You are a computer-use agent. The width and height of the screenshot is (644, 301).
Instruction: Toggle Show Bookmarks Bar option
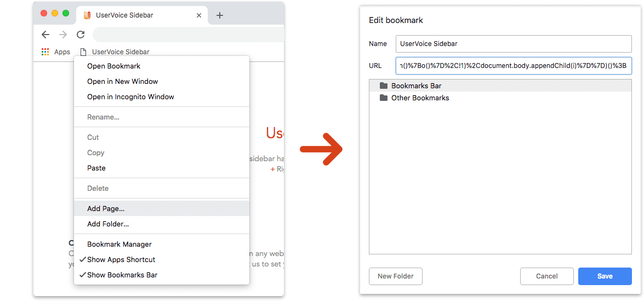coord(122,275)
